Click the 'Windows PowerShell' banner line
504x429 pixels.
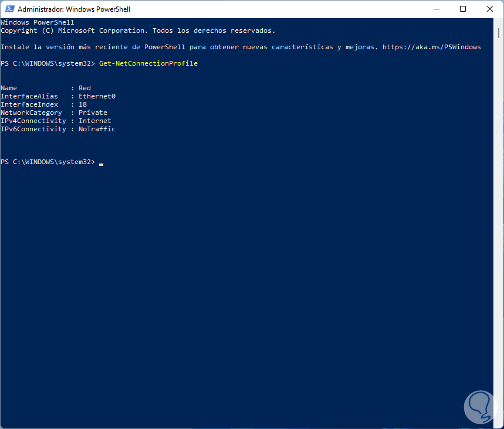[38, 22]
